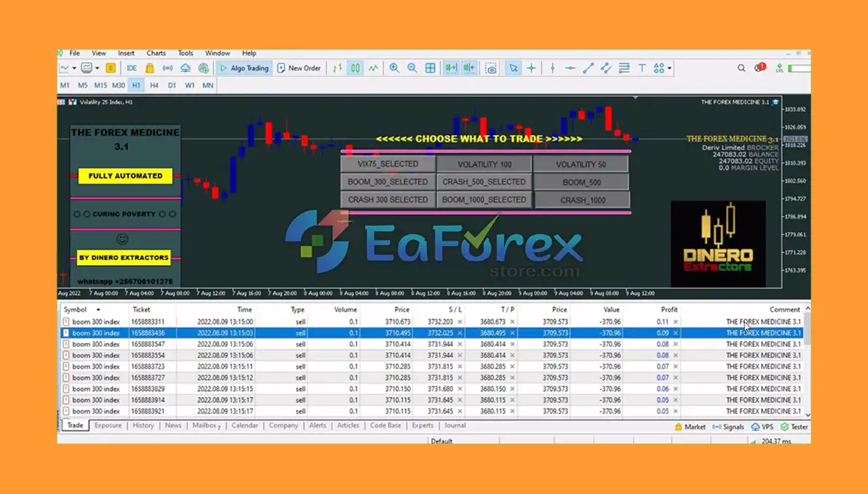Open the Market button in bottom bar
This screenshot has width=868, height=494.
(x=690, y=427)
